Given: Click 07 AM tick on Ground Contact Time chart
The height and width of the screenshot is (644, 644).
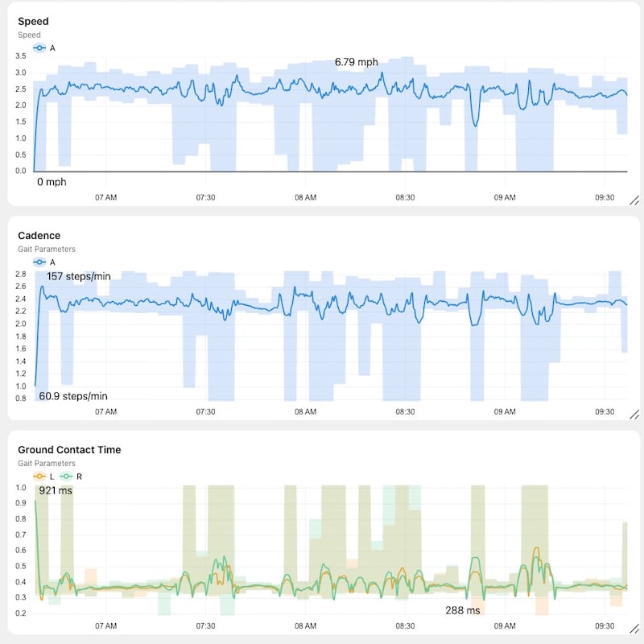Looking at the screenshot, I should point(106,626).
